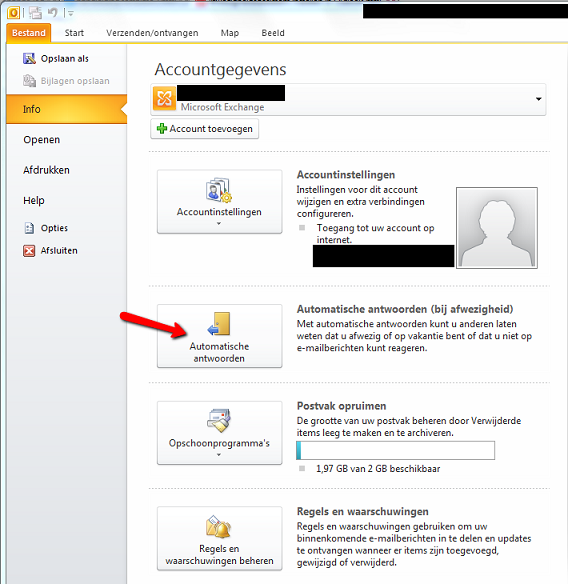Switch to the Verzenden/ontvangen tab
The height and width of the screenshot is (584, 568).
coord(152,33)
